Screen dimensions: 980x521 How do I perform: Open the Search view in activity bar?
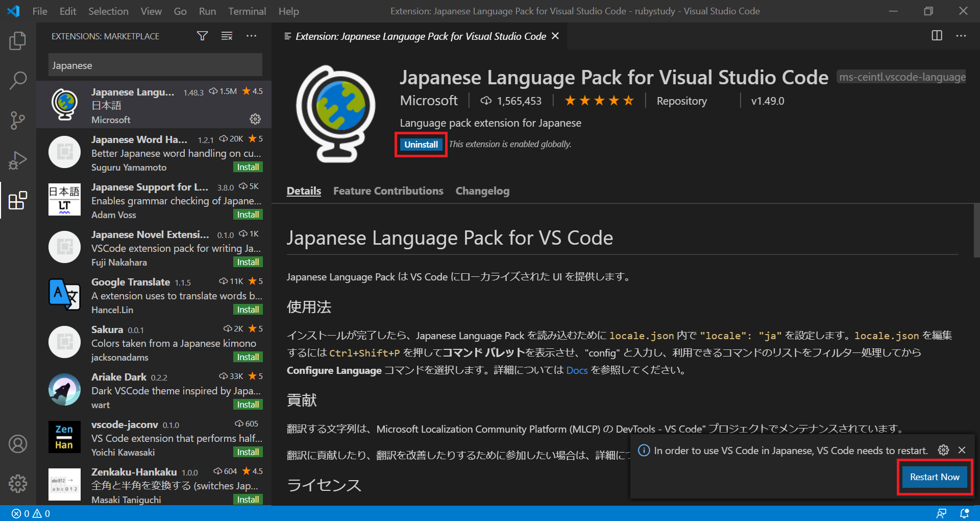18,80
